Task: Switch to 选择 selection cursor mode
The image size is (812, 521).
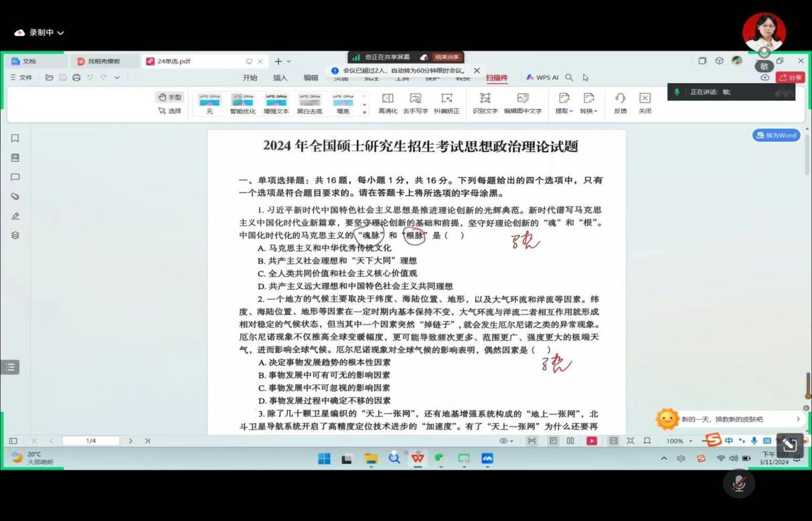Action: click(170, 111)
